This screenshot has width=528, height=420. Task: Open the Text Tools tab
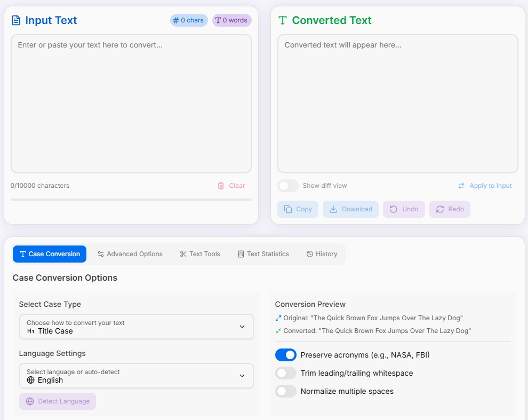point(200,254)
